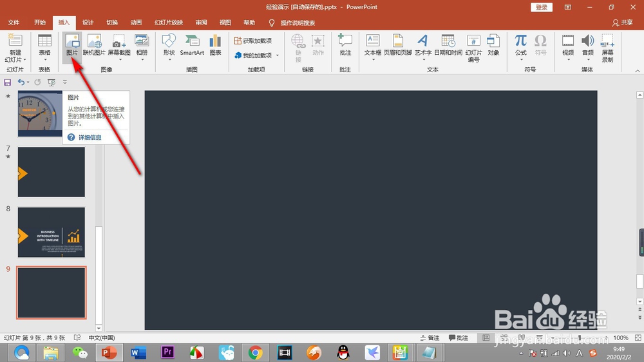The image size is (644, 362).
Task: Switch to the 幻灯片放映 (Slide Show) tab
Action: [x=168, y=23]
